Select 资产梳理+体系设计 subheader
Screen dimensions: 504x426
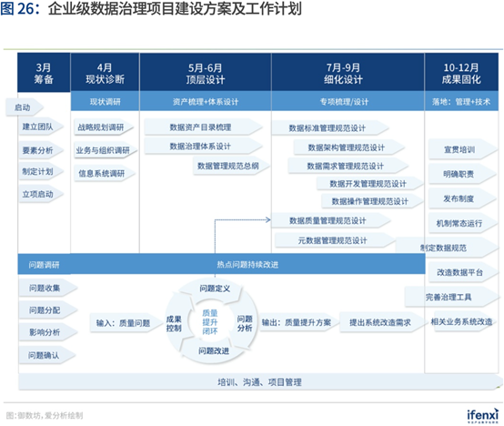(x=206, y=102)
